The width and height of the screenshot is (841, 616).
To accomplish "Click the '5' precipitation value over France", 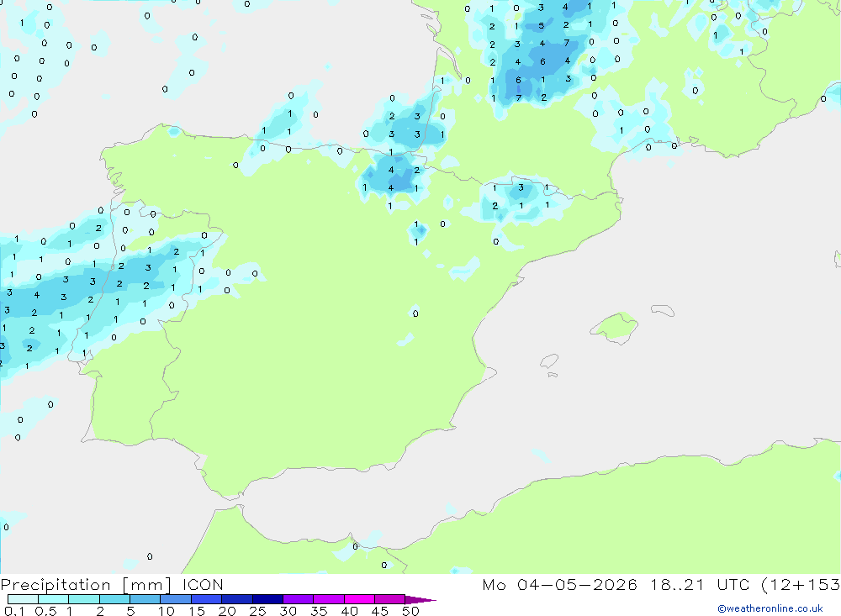I will tap(541, 26).
